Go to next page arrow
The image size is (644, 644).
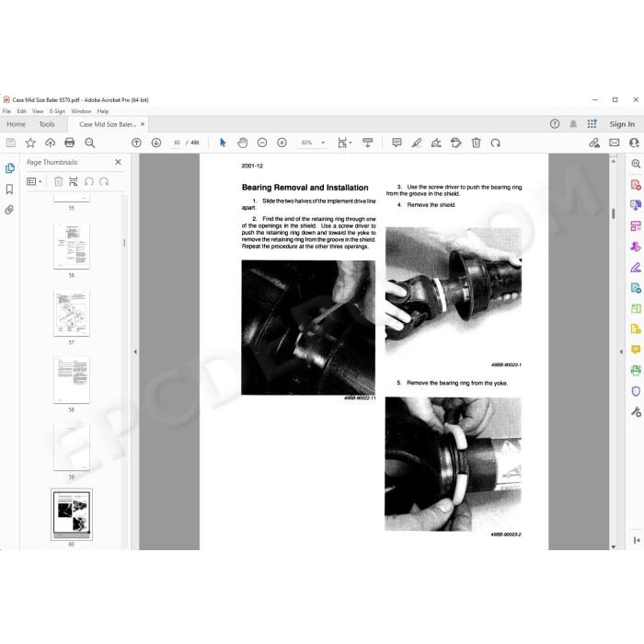tap(156, 143)
